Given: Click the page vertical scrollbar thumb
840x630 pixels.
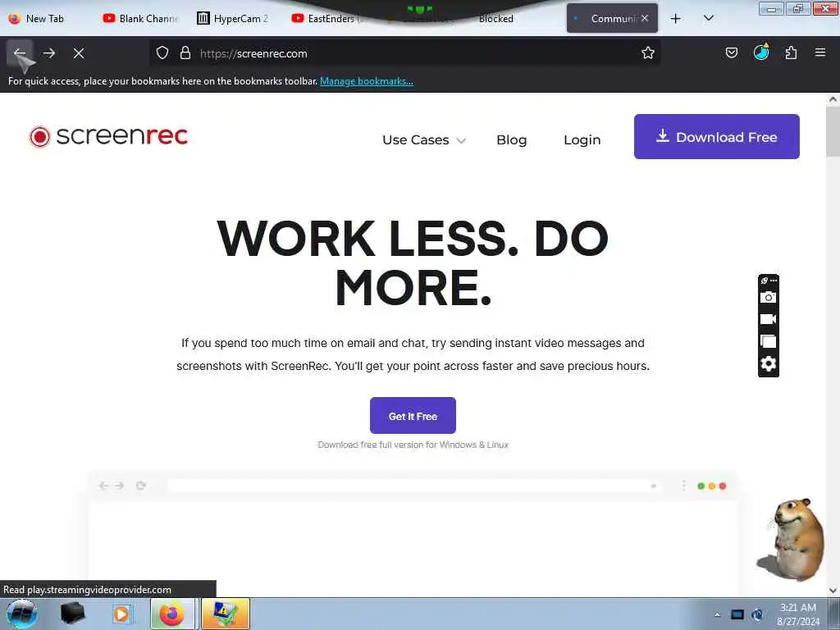Looking at the screenshot, I should click(x=833, y=130).
